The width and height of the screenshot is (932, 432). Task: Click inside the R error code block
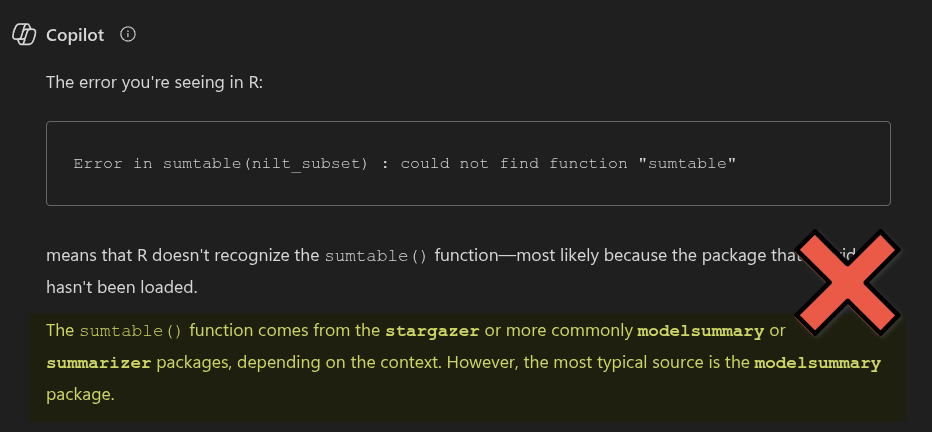click(x=468, y=163)
